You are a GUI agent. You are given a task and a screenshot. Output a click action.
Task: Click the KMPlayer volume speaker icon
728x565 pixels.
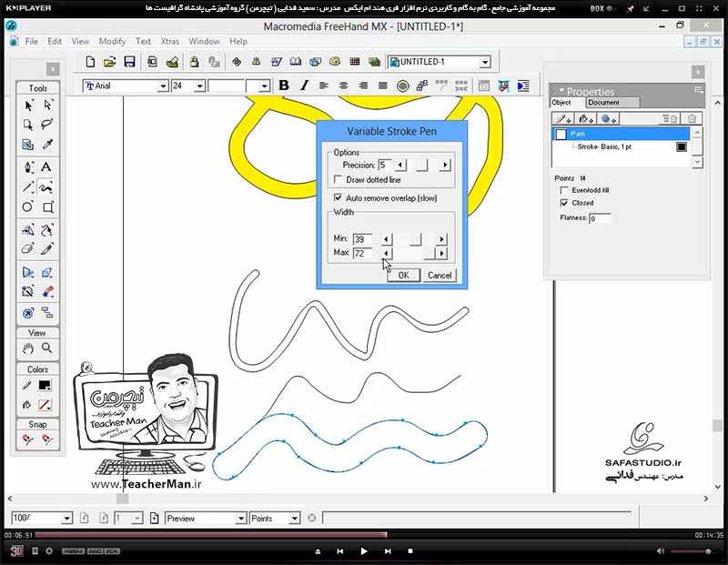[x=661, y=551]
